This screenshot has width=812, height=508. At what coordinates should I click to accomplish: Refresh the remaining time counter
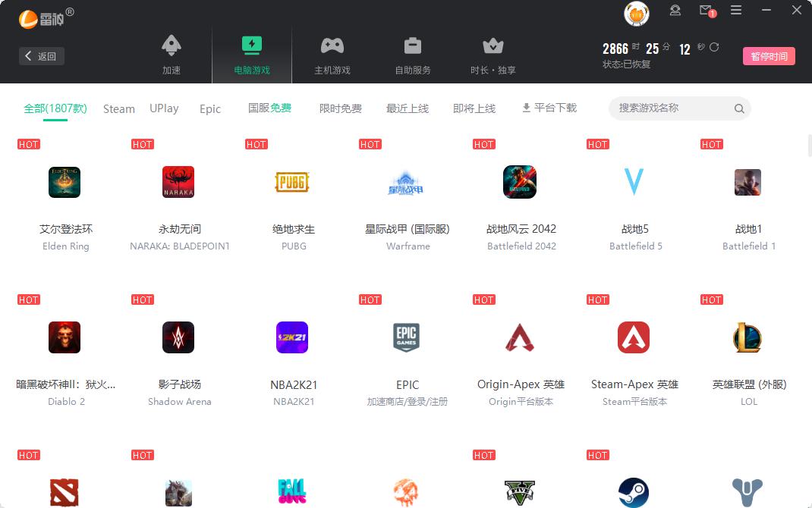714,48
